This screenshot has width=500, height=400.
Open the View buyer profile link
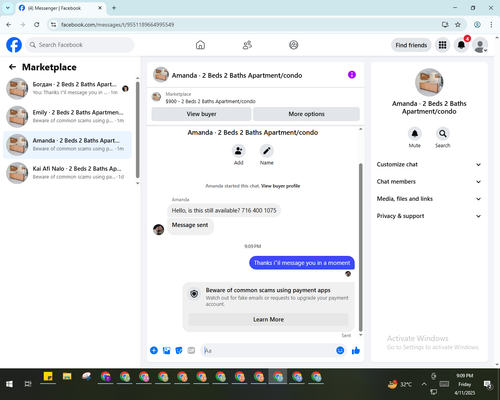280,186
